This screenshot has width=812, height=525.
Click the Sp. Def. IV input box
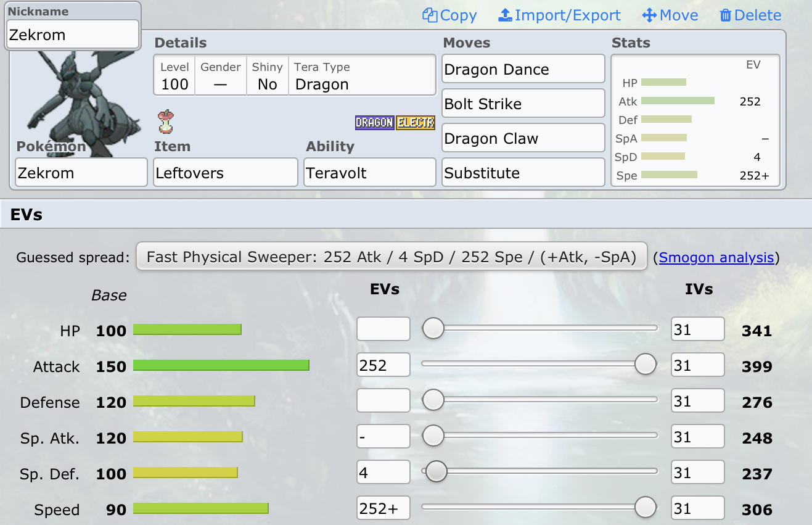click(698, 473)
